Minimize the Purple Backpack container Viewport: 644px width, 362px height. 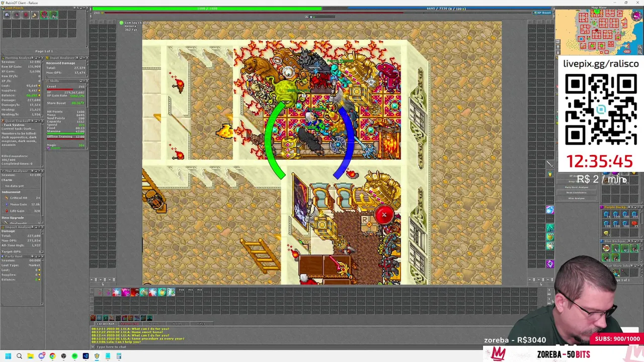(x=638, y=207)
